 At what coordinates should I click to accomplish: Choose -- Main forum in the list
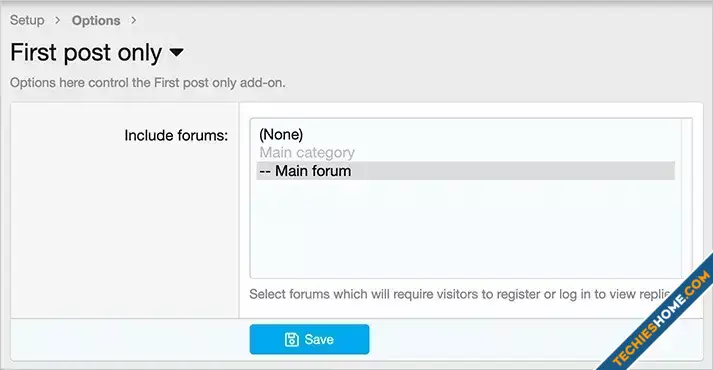[x=466, y=171]
